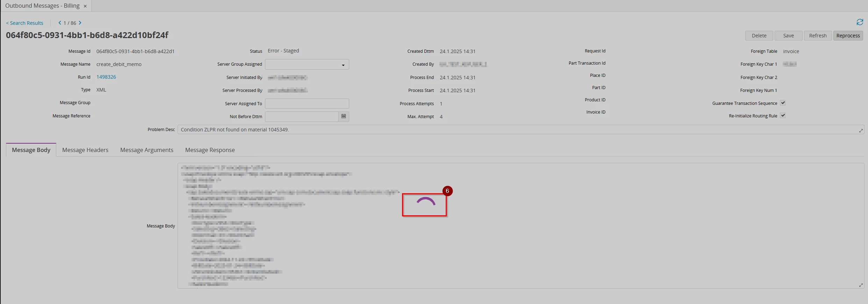Click the Refresh button
This screenshot has width=868, height=304.
tap(818, 36)
